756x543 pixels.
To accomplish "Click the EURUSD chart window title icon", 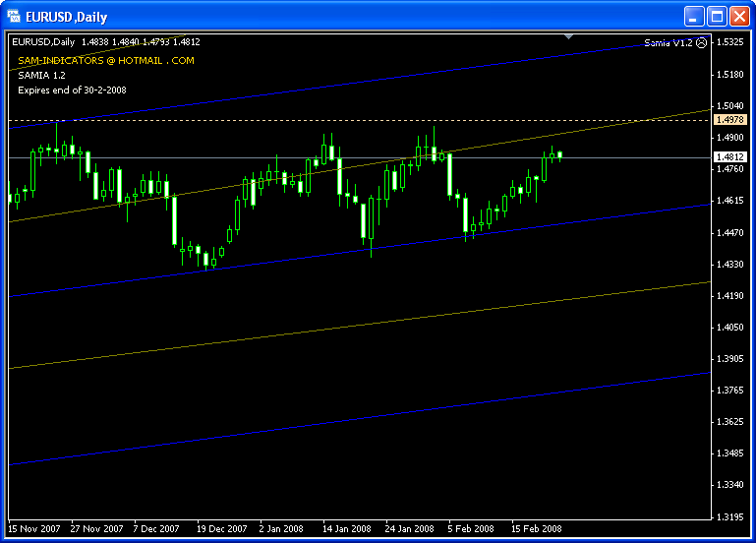I will tap(14, 17).
